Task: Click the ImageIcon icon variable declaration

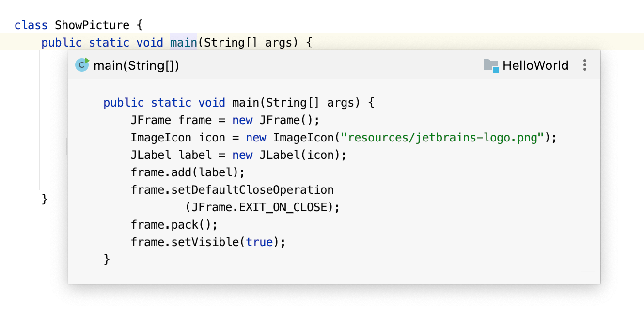Action: coord(178,138)
